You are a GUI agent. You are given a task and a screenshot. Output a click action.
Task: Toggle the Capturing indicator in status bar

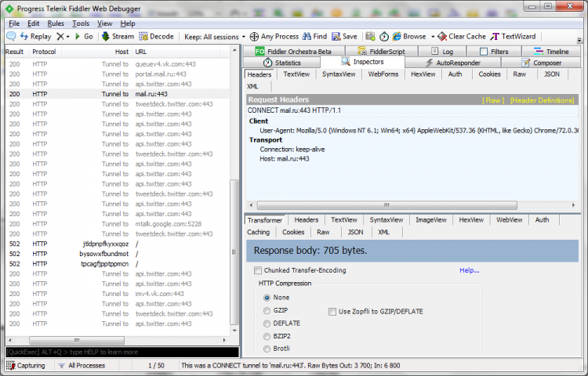[26, 366]
